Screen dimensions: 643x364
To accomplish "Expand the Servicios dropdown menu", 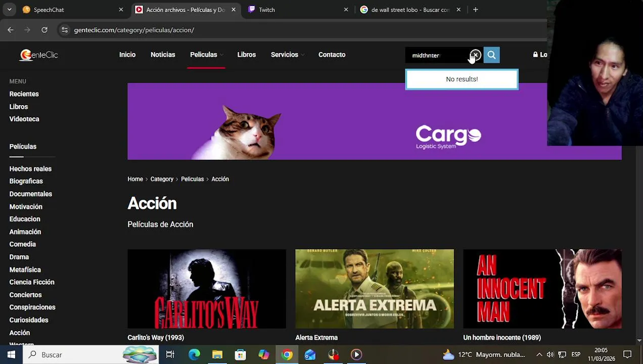I will pyautogui.click(x=287, y=55).
